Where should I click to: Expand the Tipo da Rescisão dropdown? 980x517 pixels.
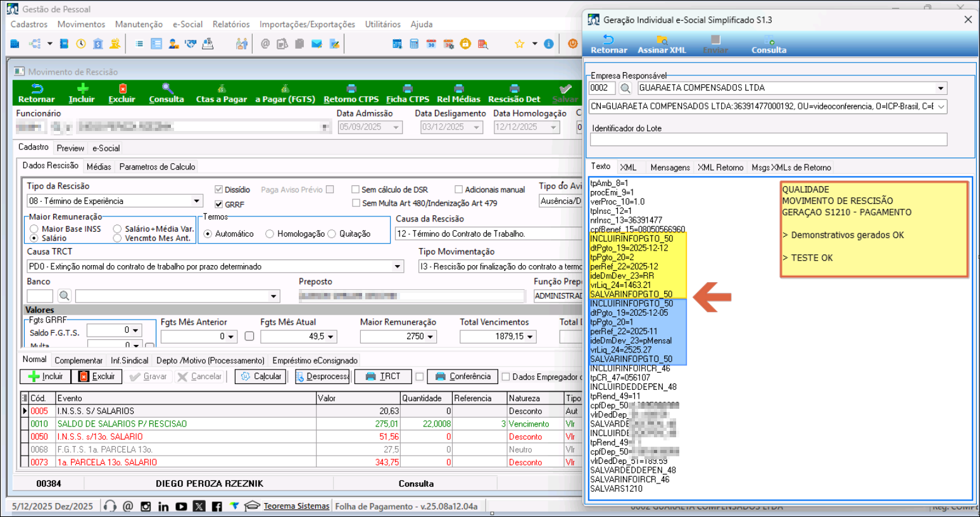click(196, 201)
